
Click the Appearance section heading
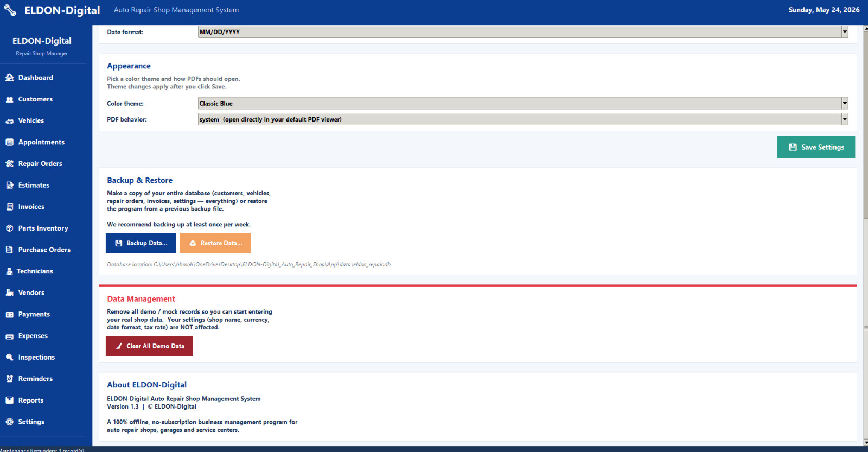(129, 66)
